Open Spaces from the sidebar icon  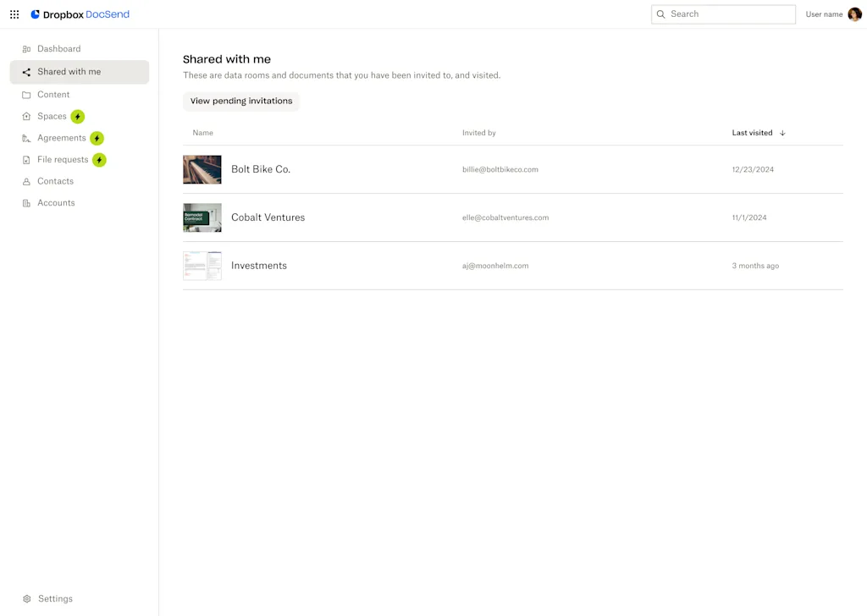(x=27, y=116)
